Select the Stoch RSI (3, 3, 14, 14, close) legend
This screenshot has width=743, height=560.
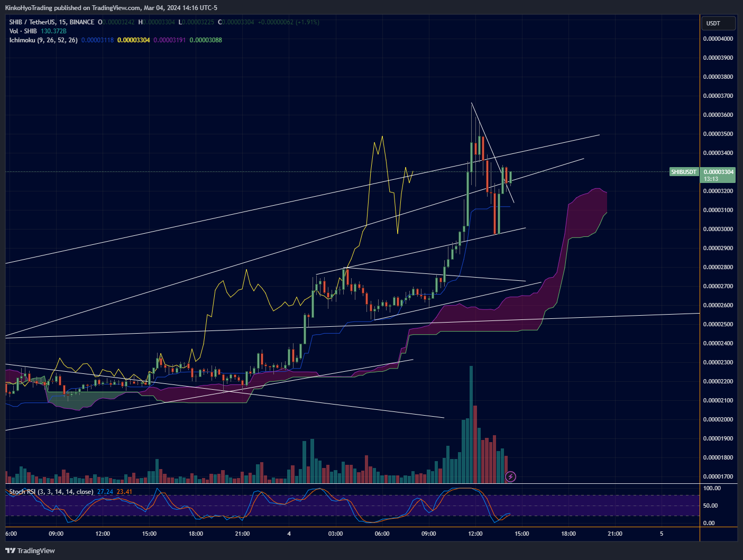coord(51,492)
